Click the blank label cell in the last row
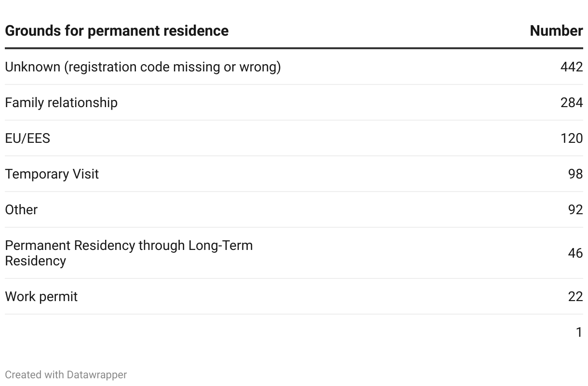Screen dimensions: 588x386 click(x=145, y=332)
